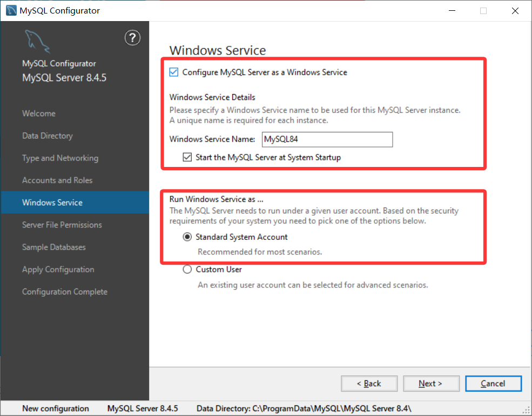The image size is (532, 416).
Task: Click the Cancel button
Action: (x=493, y=384)
